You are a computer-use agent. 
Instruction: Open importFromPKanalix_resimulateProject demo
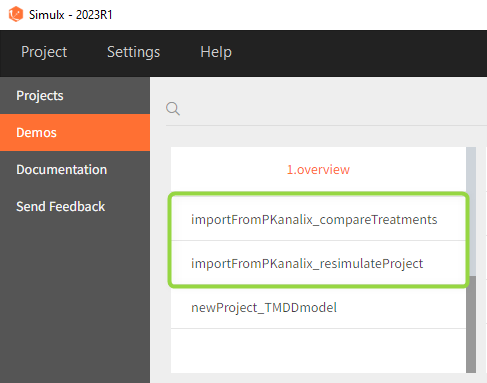point(318,263)
